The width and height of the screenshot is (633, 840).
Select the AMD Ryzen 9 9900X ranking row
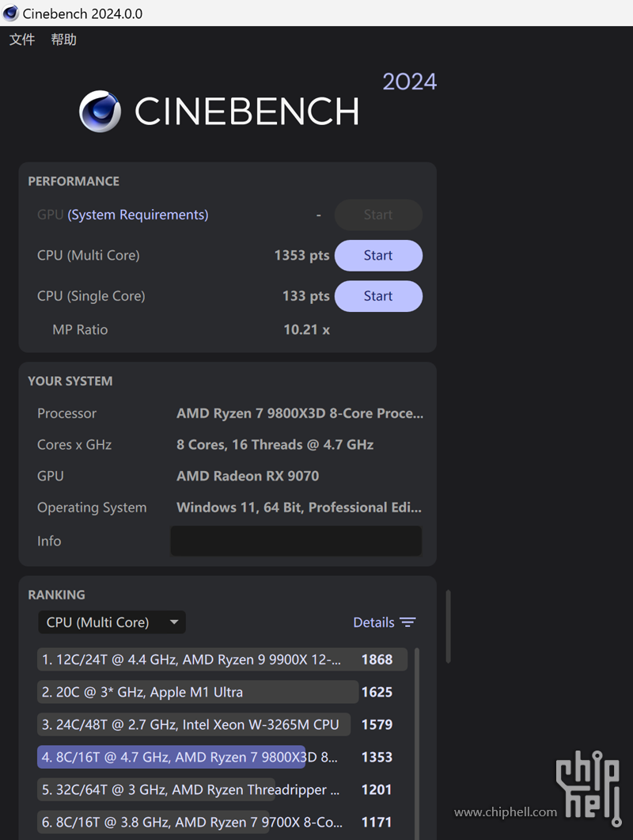[222, 659]
